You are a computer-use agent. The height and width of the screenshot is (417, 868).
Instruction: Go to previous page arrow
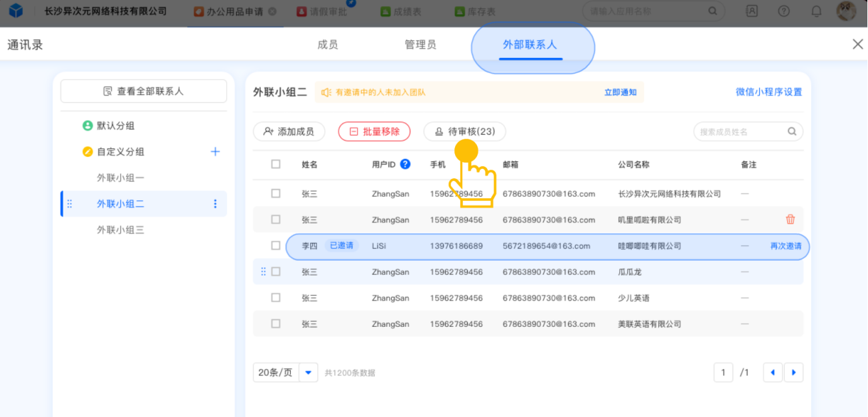click(x=773, y=372)
